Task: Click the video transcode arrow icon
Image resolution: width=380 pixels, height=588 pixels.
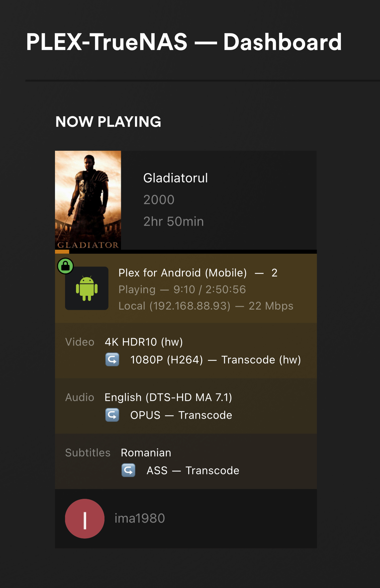Action: point(112,360)
